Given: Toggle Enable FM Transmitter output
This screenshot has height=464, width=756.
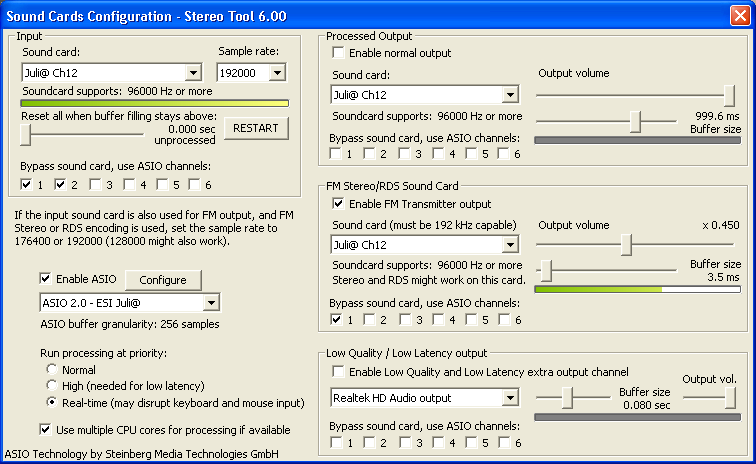Looking at the screenshot, I should (338, 204).
